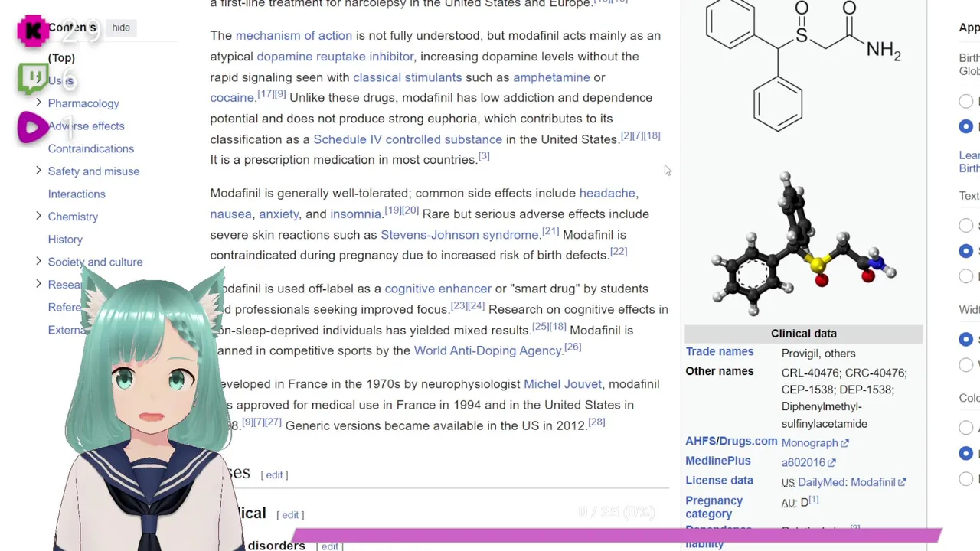
Task: Open MedlinePlus infobox link
Action: pyautogui.click(x=718, y=461)
